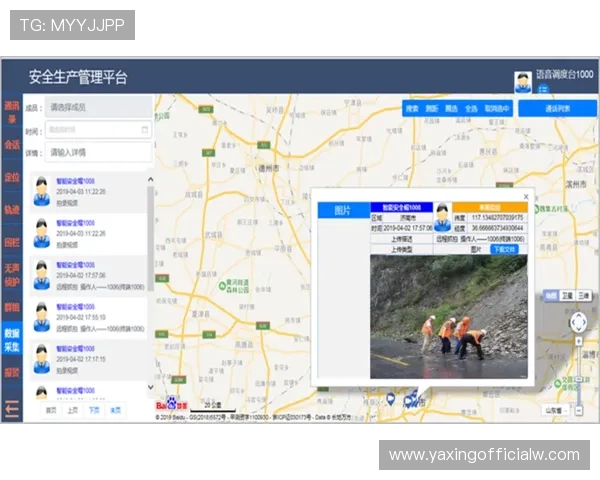
Task: Click the map zoom slider track
Action: point(579,375)
